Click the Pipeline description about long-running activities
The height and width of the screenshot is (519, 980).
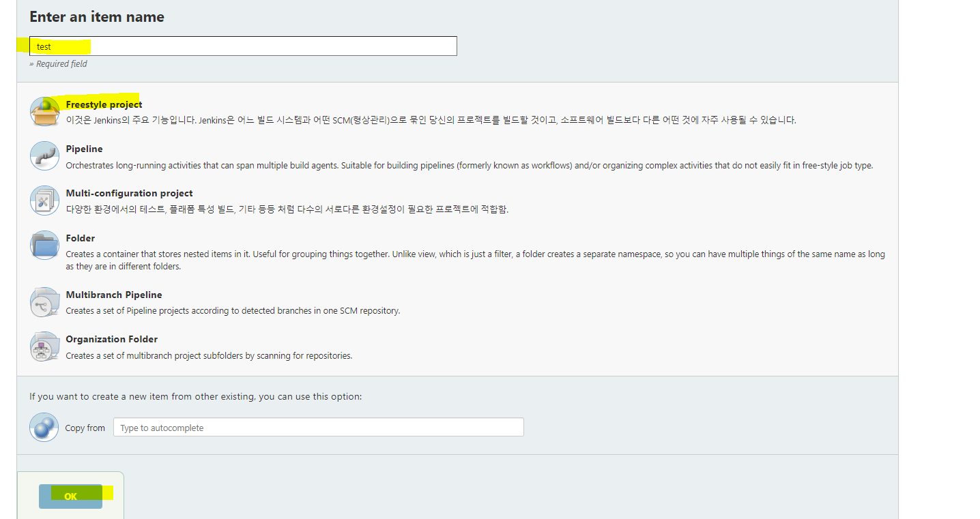tap(469, 165)
